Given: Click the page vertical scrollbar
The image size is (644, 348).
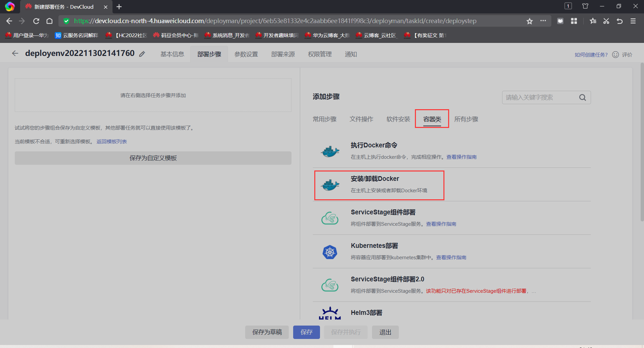Looking at the screenshot, I should tap(642, 142).
